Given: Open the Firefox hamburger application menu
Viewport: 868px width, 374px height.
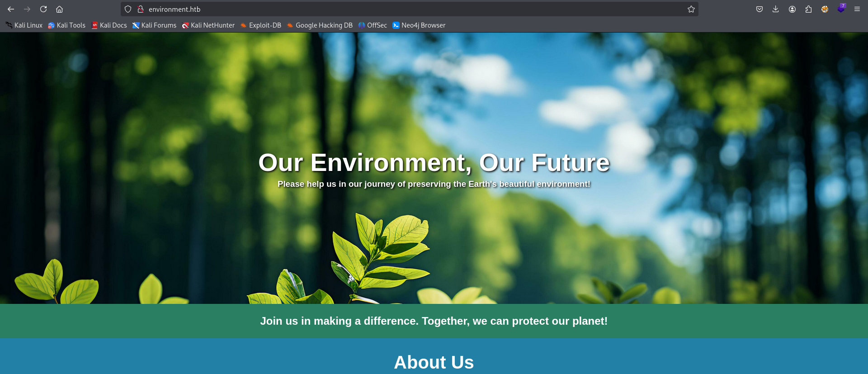Looking at the screenshot, I should point(857,9).
